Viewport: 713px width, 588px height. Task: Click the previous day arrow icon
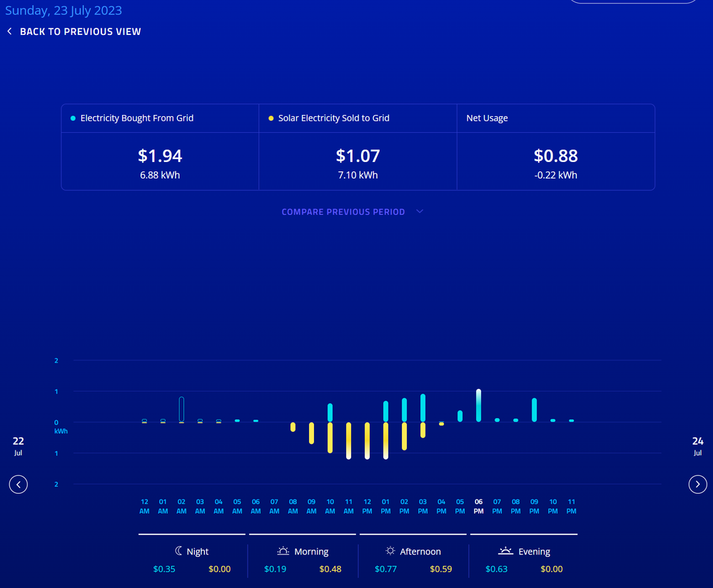(x=19, y=485)
